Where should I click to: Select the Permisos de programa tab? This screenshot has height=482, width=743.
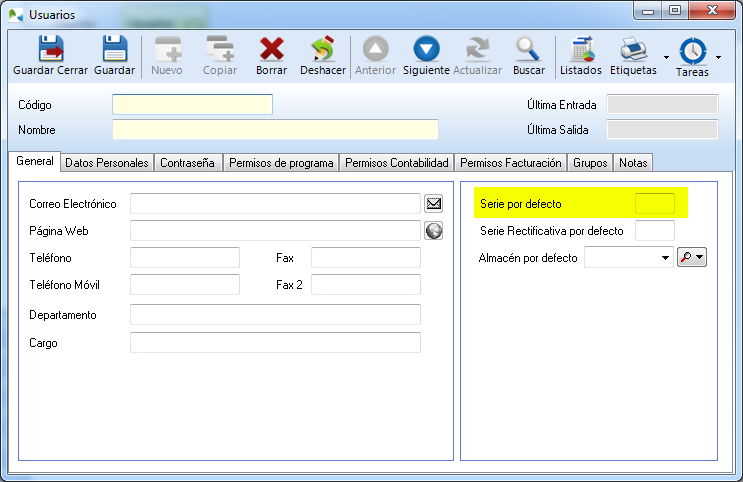click(281, 163)
